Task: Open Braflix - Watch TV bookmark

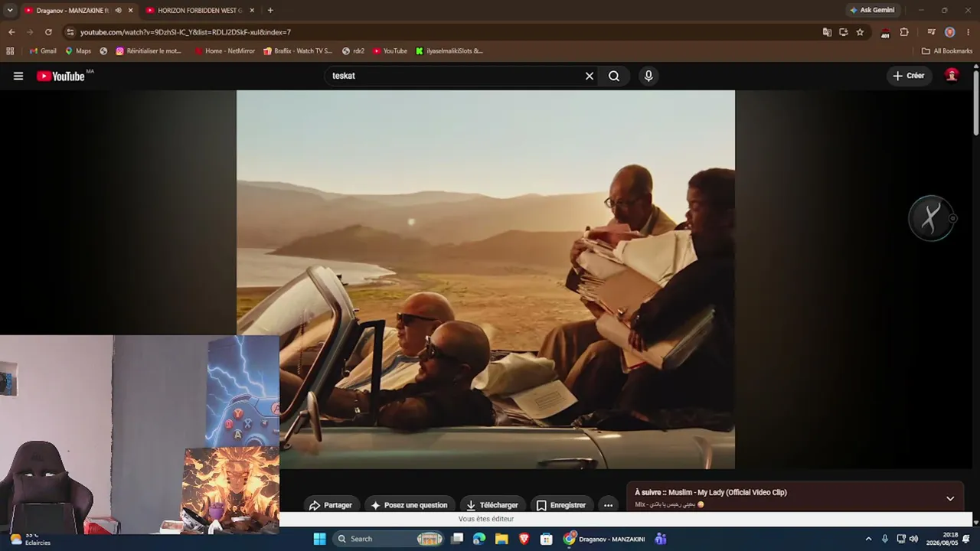Action: 298,51
